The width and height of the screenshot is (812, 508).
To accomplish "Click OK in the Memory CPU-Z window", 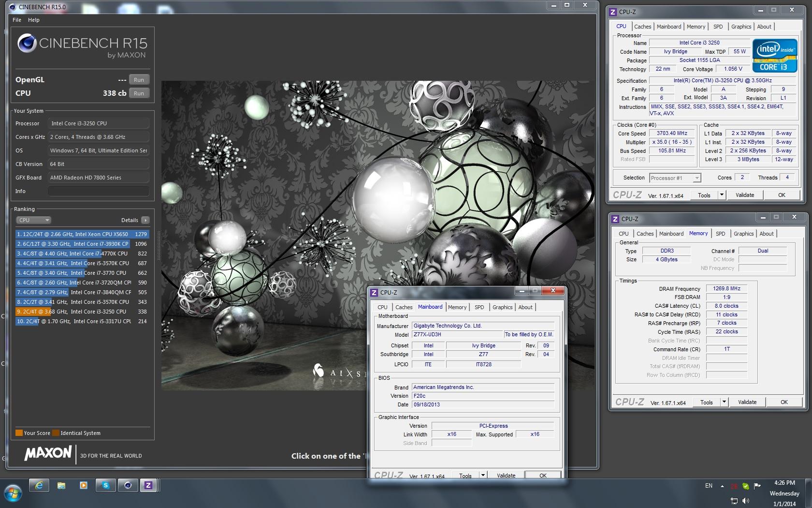I will pyautogui.click(x=784, y=402).
